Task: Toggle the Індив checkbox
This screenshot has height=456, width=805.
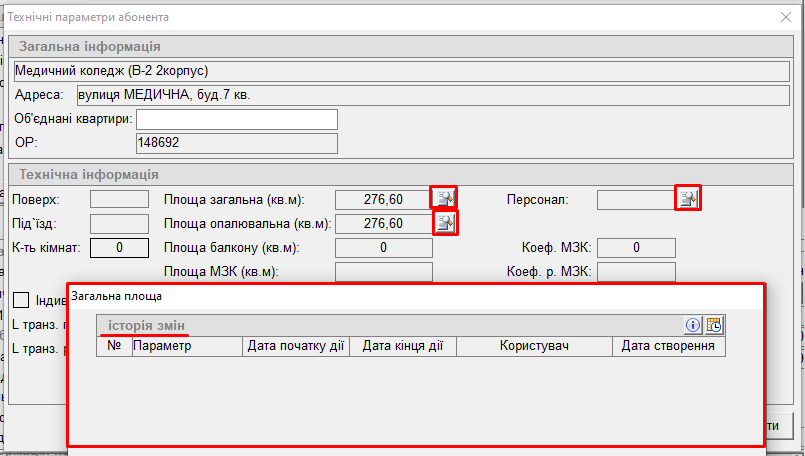Action: [21, 300]
